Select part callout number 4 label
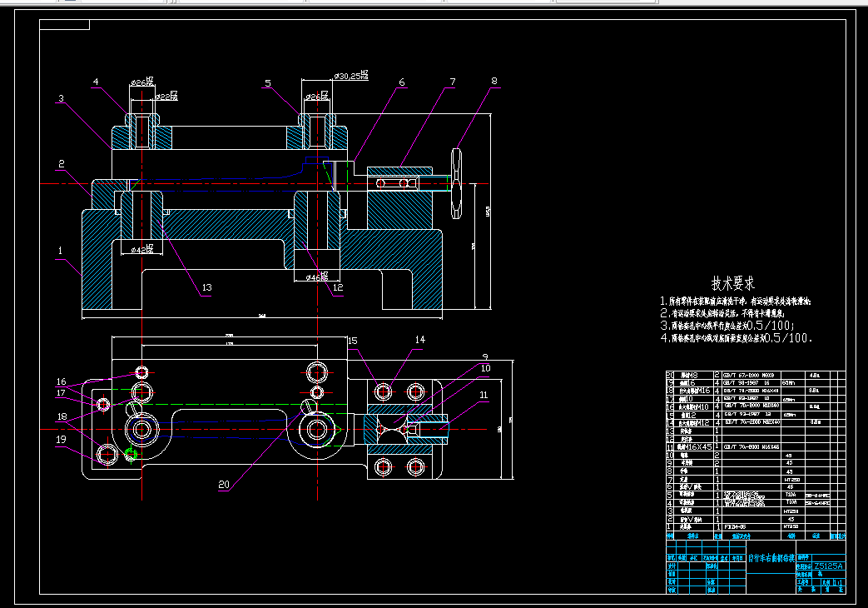 [x=96, y=82]
